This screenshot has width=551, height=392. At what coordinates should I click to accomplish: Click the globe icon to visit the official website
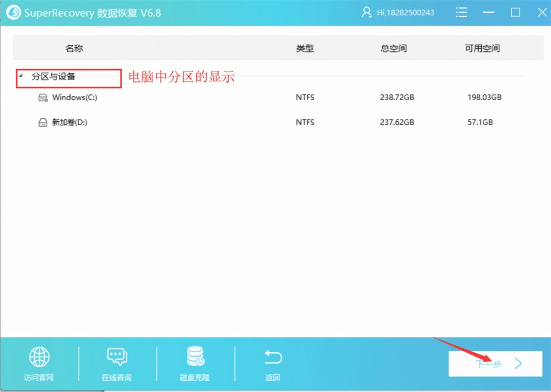pyautogui.click(x=39, y=357)
